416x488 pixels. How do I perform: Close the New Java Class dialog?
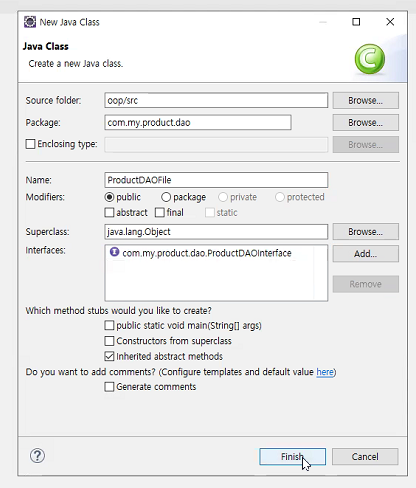pos(390,22)
